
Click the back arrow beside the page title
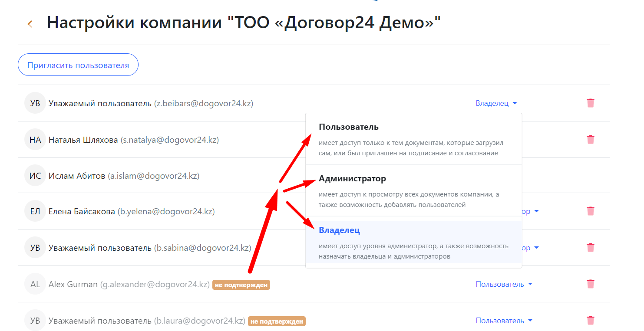pyautogui.click(x=30, y=24)
